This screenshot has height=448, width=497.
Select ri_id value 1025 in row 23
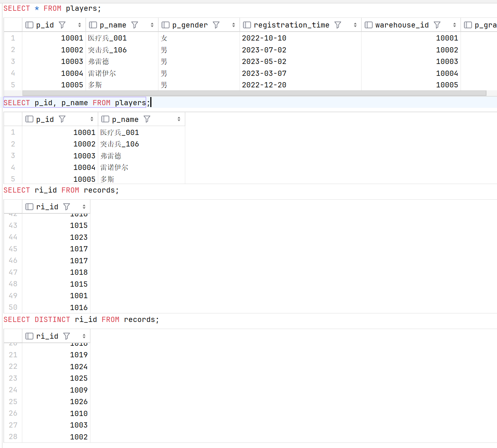click(79, 378)
